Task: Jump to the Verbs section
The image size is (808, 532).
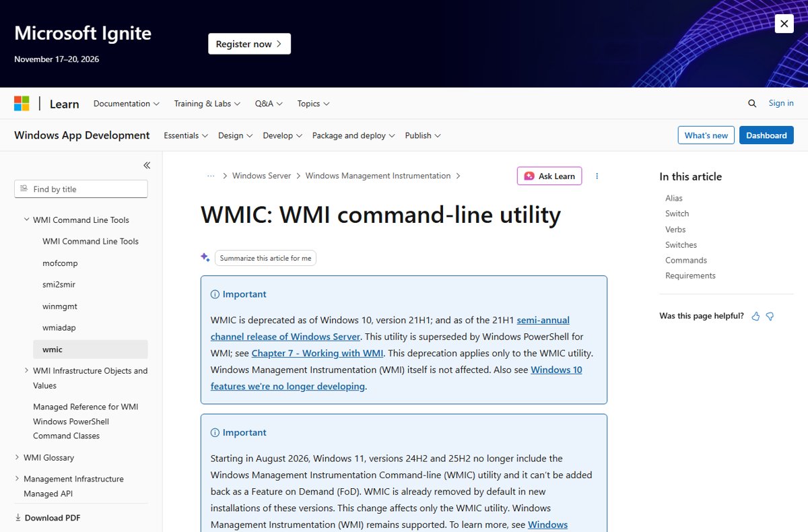Action: click(x=675, y=230)
